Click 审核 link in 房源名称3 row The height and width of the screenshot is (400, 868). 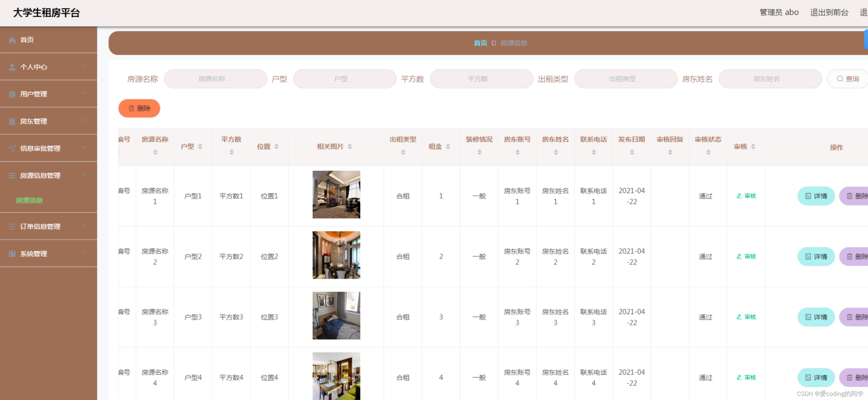coord(746,317)
